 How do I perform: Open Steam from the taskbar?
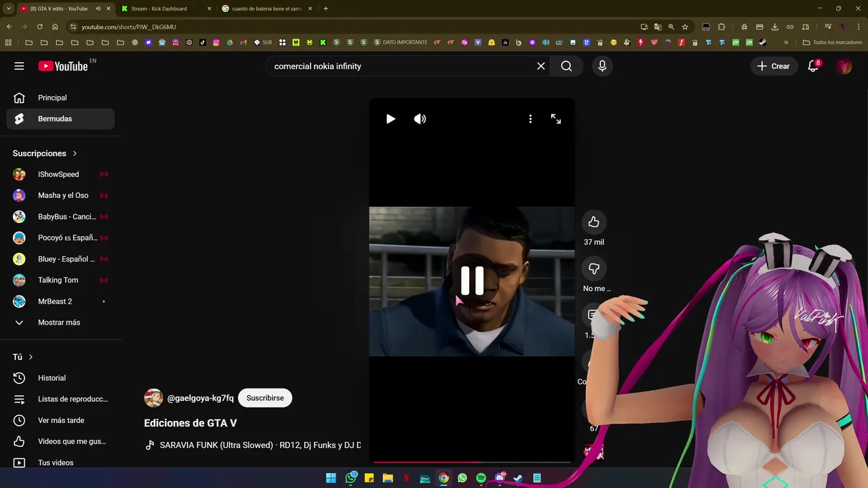point(517,478)
